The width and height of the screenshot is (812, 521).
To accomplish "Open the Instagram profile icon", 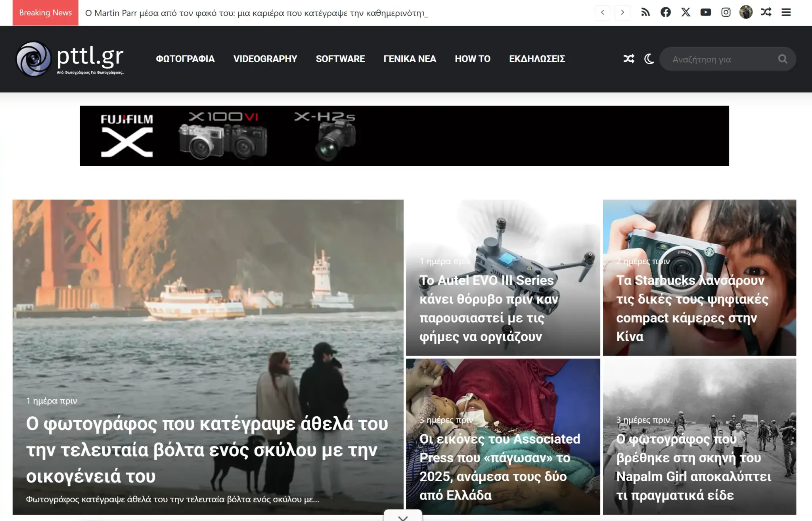I will [x=726, y=12].
